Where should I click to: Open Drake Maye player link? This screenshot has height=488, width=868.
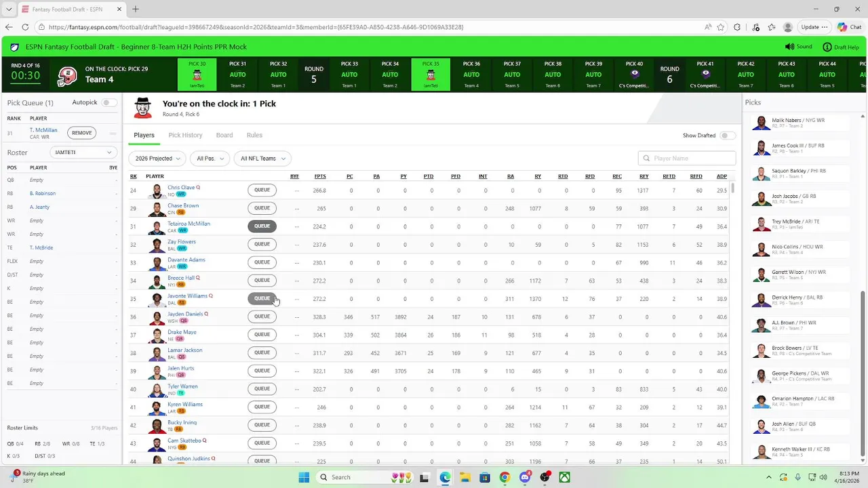coord(182,332)
